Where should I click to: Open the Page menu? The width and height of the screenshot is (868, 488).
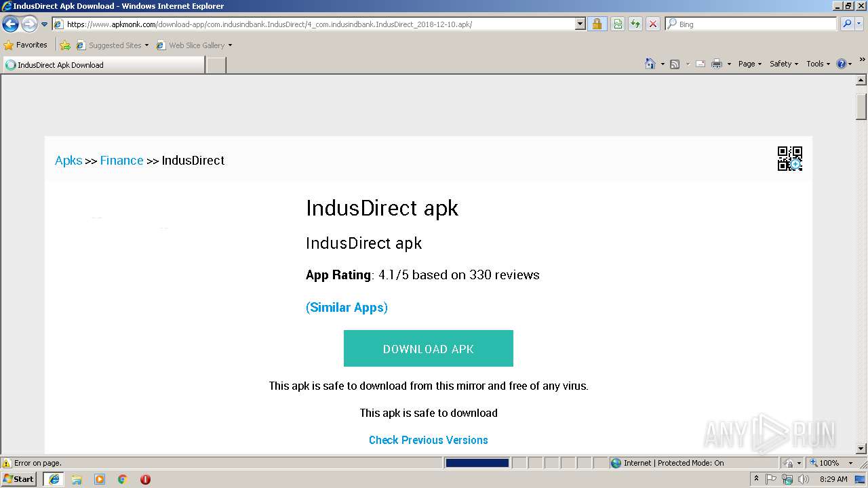point(750,64)
